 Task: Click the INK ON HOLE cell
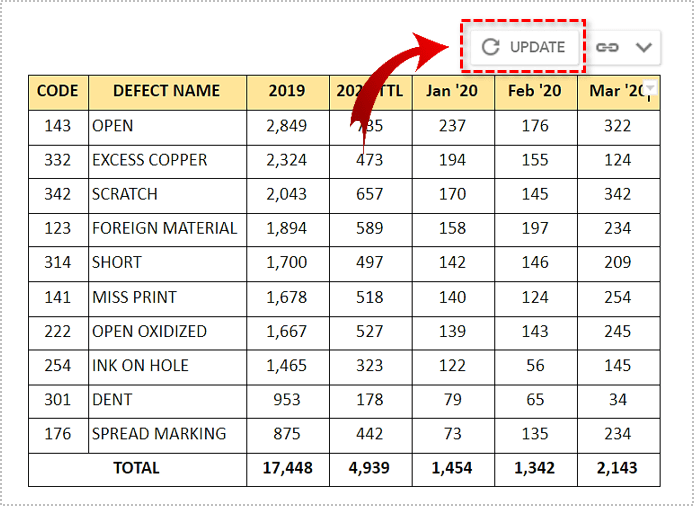point(140,365)
